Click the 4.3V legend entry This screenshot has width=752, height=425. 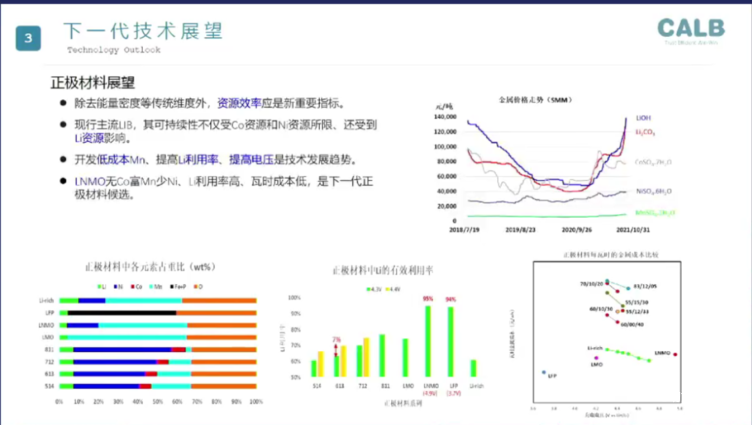tap(374, 289)
